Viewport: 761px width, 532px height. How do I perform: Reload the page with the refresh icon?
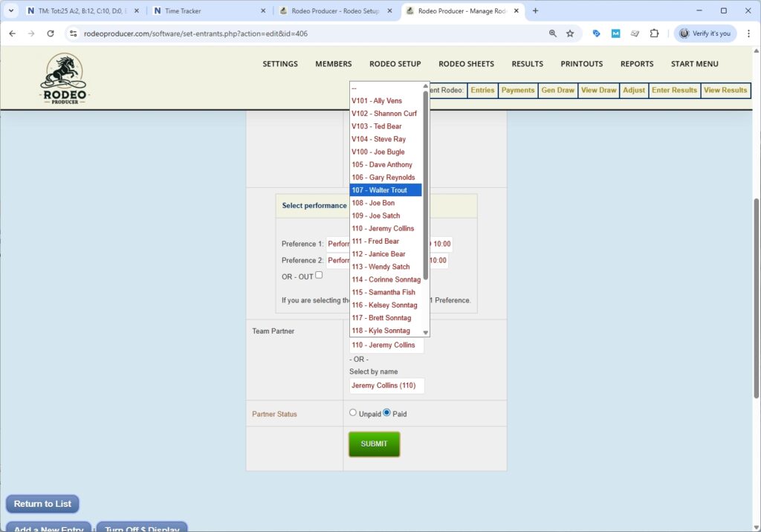[51, 33]
